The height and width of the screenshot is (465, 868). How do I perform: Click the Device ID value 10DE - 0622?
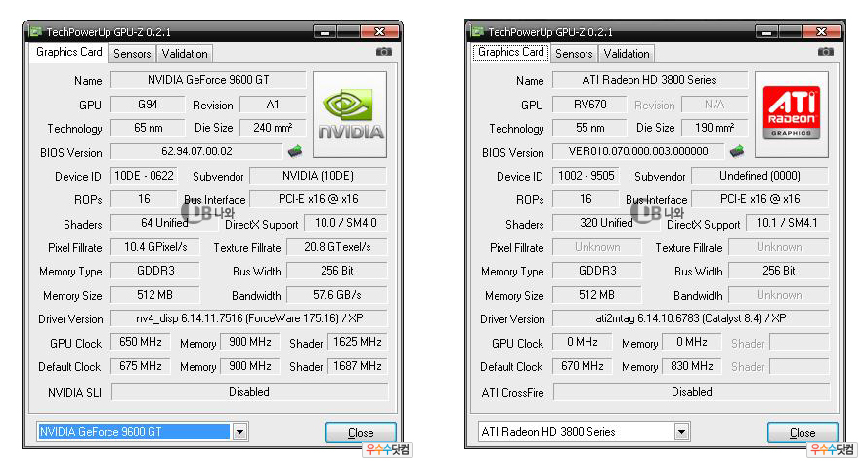tap(144, 176)
